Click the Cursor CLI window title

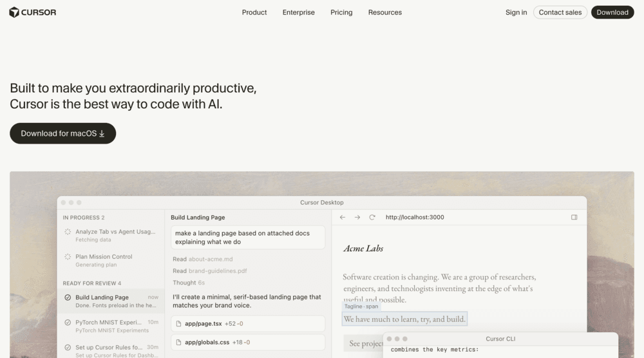pyautogui.click(x=500, y=339)
